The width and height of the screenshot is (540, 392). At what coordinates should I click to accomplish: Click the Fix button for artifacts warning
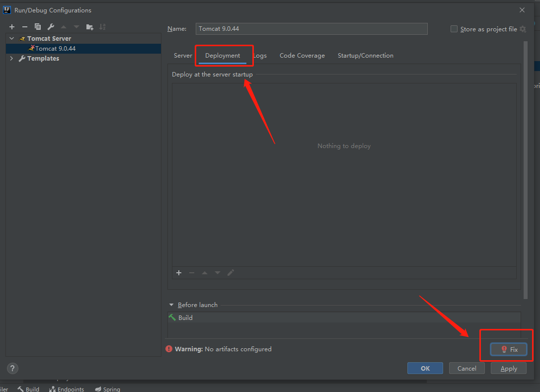pyautogui.click(x=509, y=349)
